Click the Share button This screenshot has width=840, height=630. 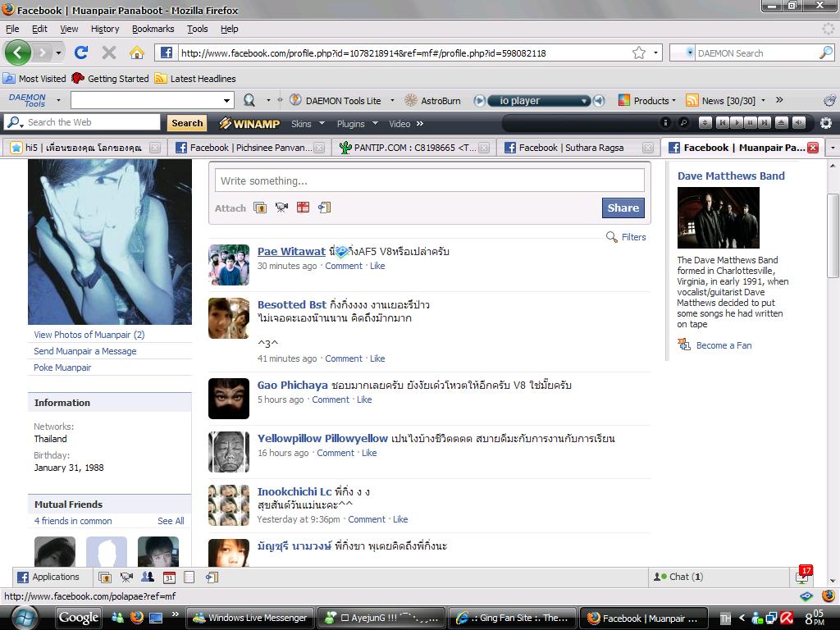coord(623,208)
